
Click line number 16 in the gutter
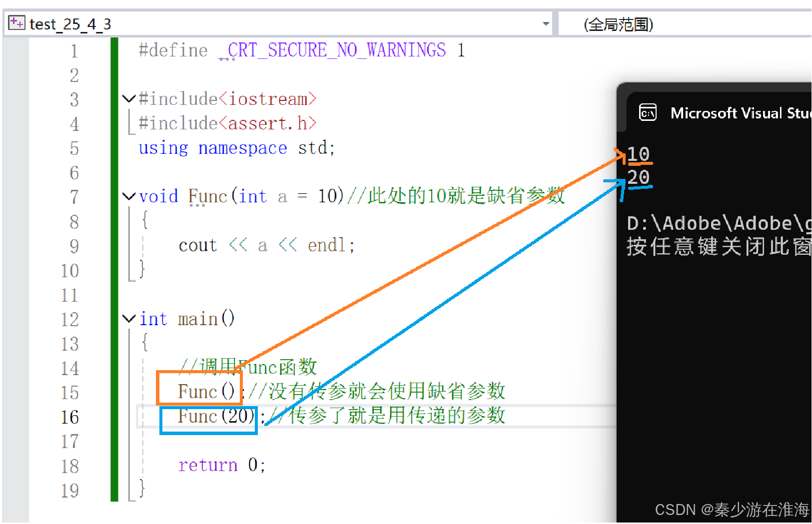click(69, 417)
